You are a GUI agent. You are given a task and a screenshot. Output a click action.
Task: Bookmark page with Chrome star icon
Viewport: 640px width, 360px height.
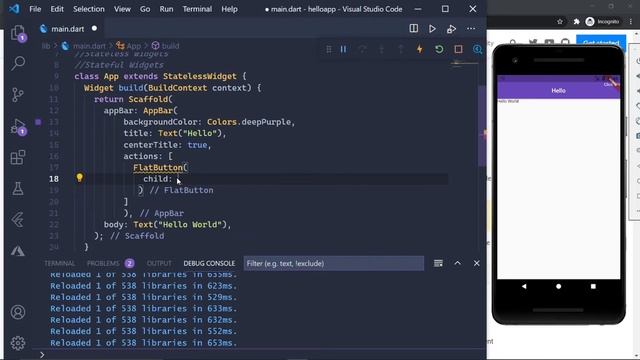(560, 22)
